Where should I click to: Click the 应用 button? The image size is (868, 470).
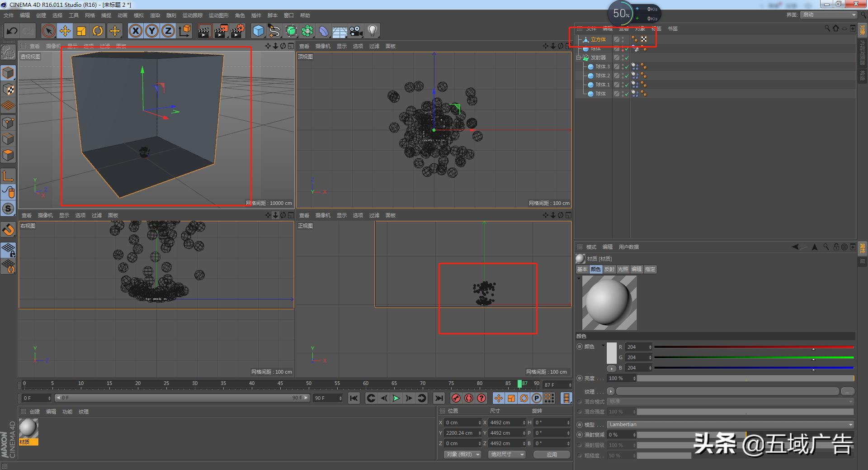[552, 455]
